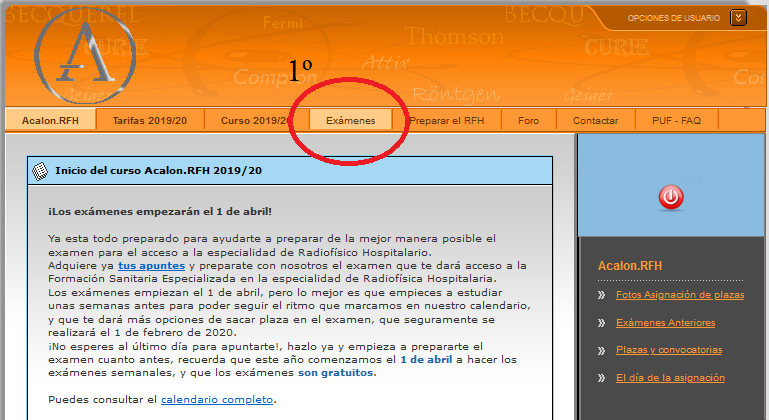Open the Tarifas 2019/20 tab

tap(149, 120)
